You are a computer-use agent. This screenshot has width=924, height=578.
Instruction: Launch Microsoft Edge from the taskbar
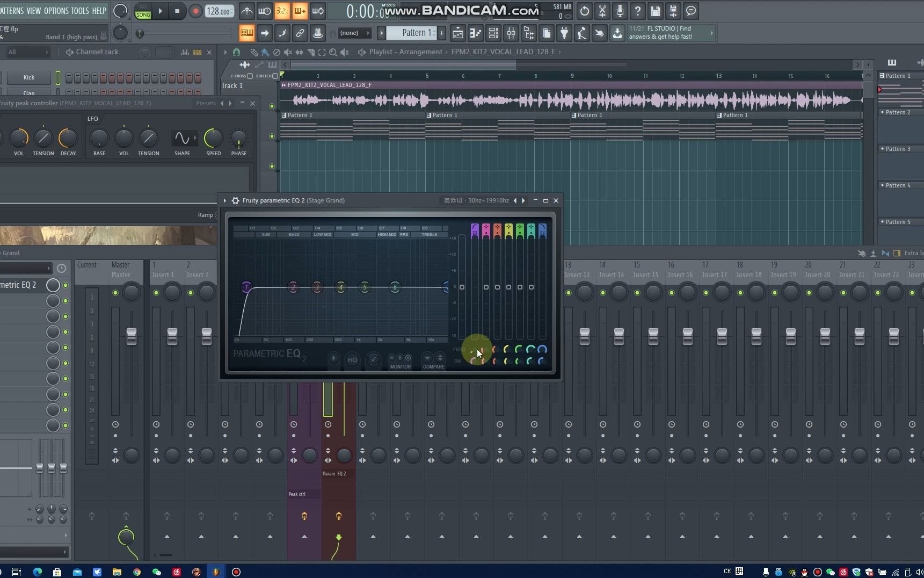click(38, 572)
